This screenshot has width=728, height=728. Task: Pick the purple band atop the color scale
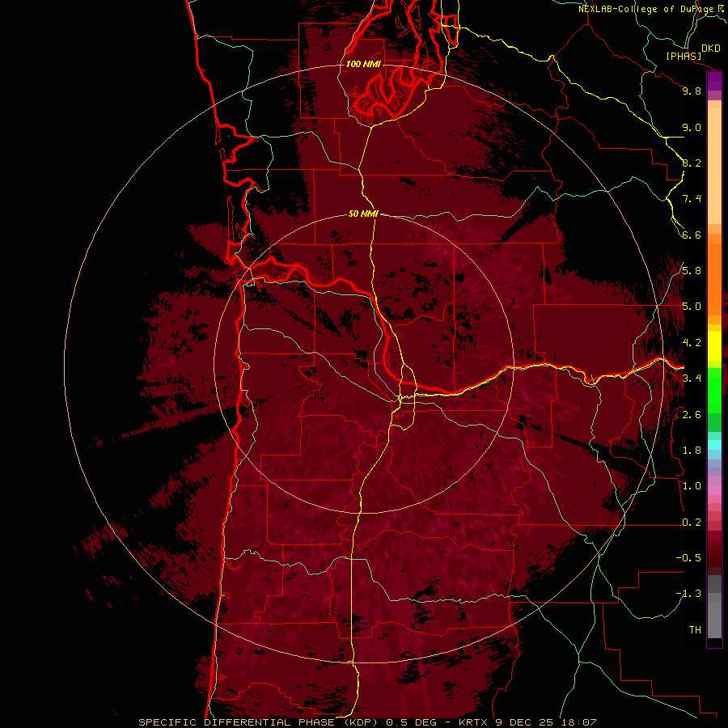coord(714,82)
